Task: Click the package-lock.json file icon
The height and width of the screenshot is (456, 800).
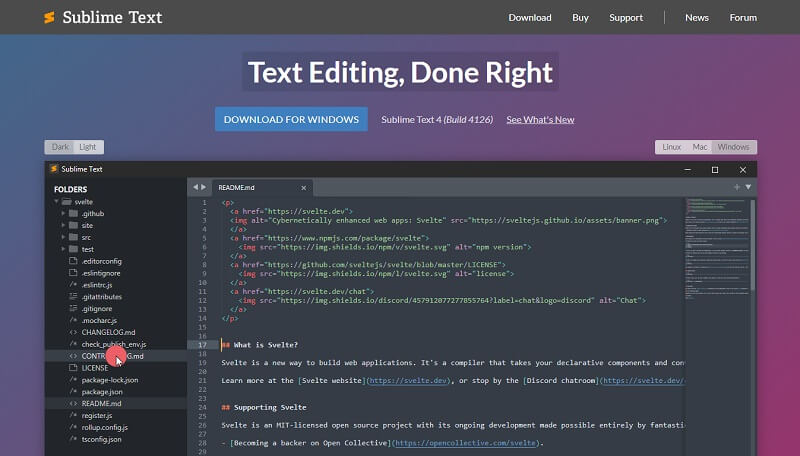Action: (x=73, y=380)
